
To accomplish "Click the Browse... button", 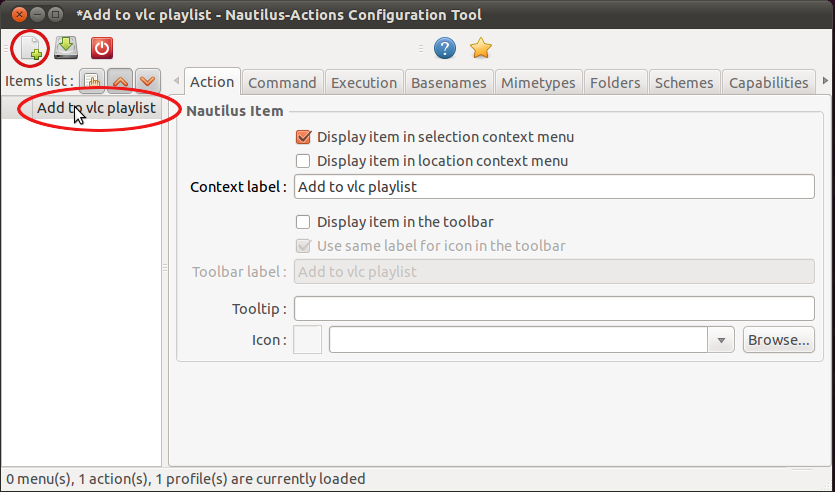I will coord(778,340).
